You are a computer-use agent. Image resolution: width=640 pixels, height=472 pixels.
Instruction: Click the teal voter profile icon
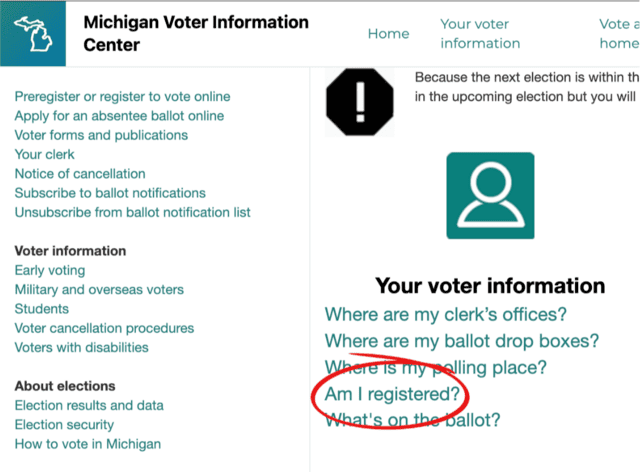tap(490, 195)
